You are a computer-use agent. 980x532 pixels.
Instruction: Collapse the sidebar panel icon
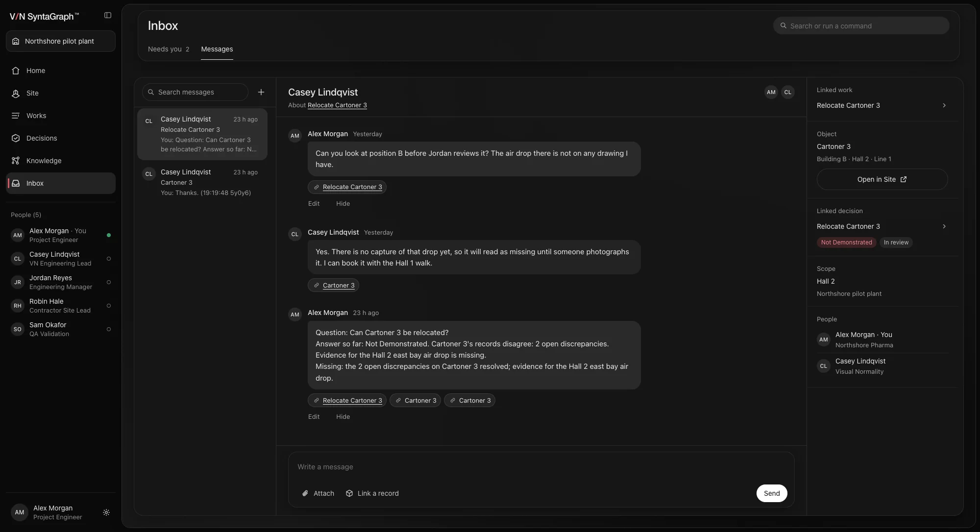tap(108, 16)
